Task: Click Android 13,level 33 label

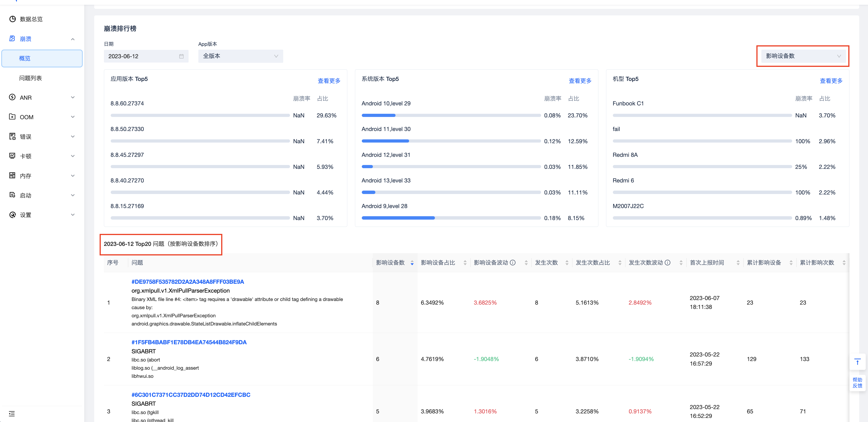Action: [386, 180]
